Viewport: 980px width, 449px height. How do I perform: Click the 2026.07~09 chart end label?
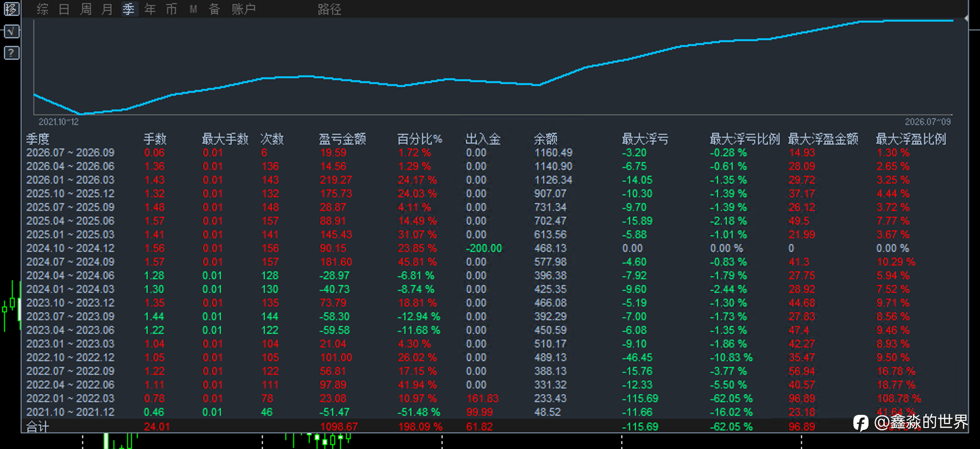click(x=928, y=122)
